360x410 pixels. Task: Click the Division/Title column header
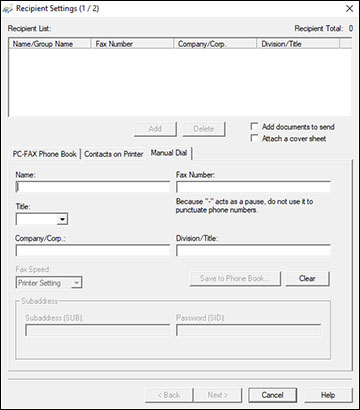click(x=298, y=44)
